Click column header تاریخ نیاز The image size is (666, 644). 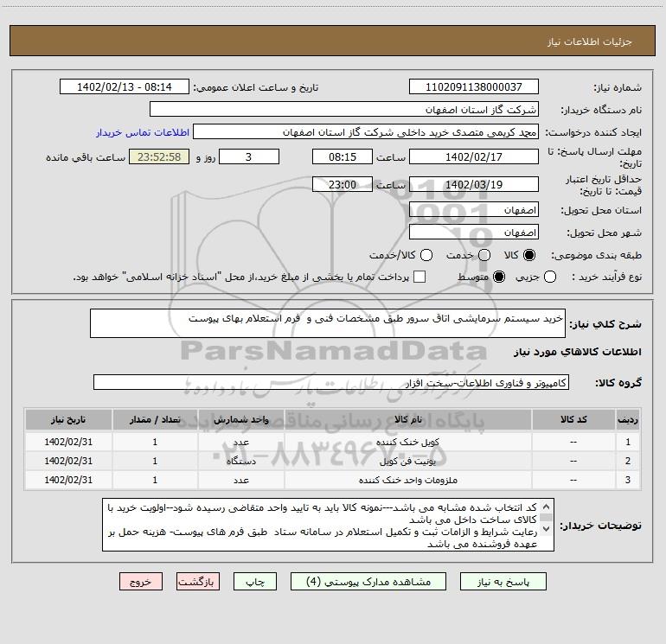click(68, 419)
